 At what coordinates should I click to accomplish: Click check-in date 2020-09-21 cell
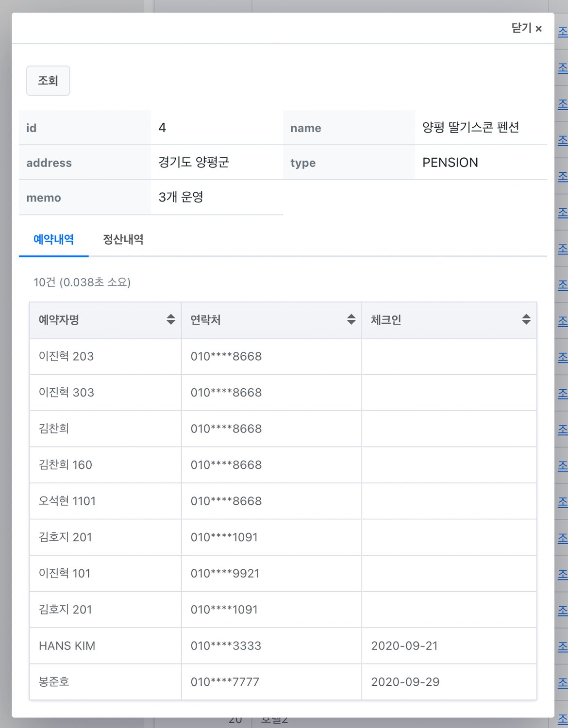[404, 646]
